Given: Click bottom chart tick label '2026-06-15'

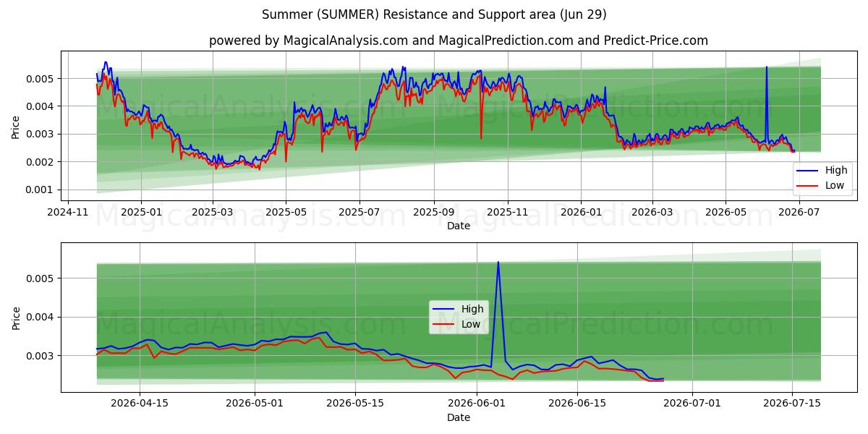Looking at the screenshot, I should point(577,403).
